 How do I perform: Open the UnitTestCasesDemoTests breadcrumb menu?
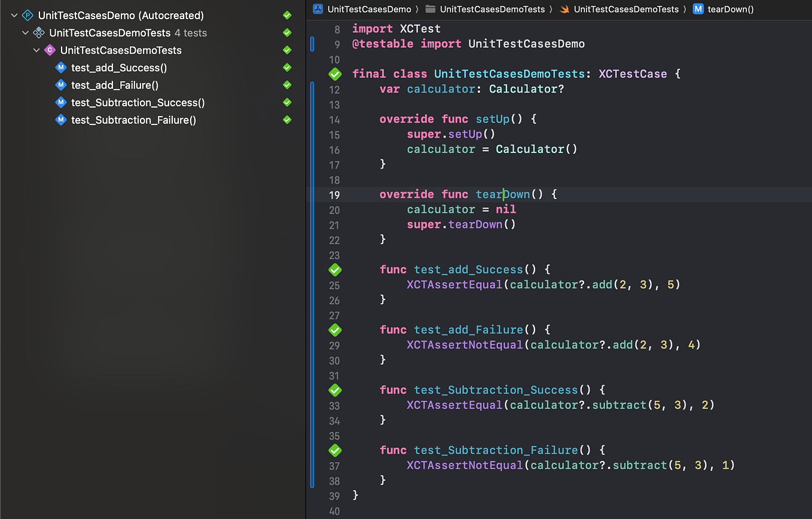[x=626, y=9]
